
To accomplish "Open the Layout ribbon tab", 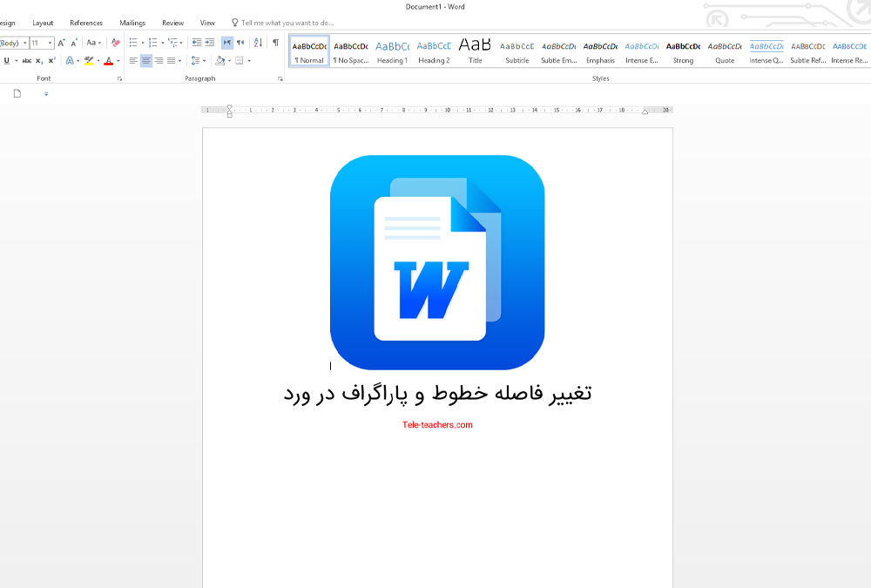I will (x=43, y=23).
